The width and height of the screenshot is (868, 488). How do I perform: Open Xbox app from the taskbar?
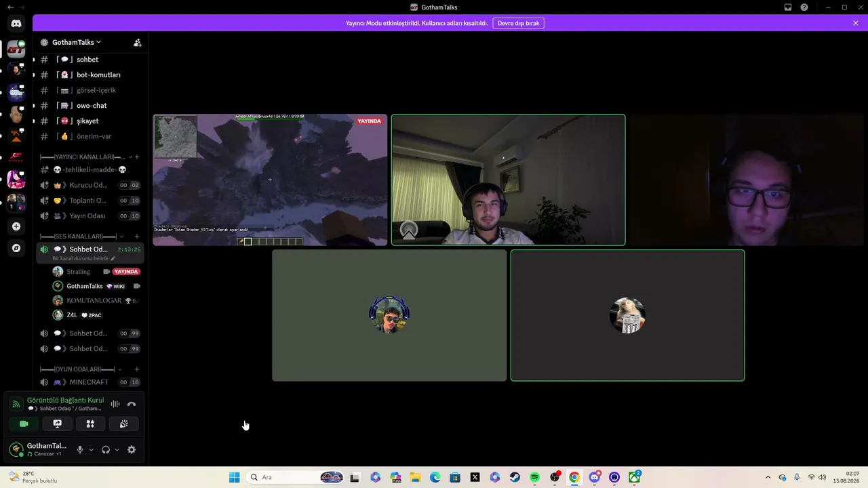634,477
